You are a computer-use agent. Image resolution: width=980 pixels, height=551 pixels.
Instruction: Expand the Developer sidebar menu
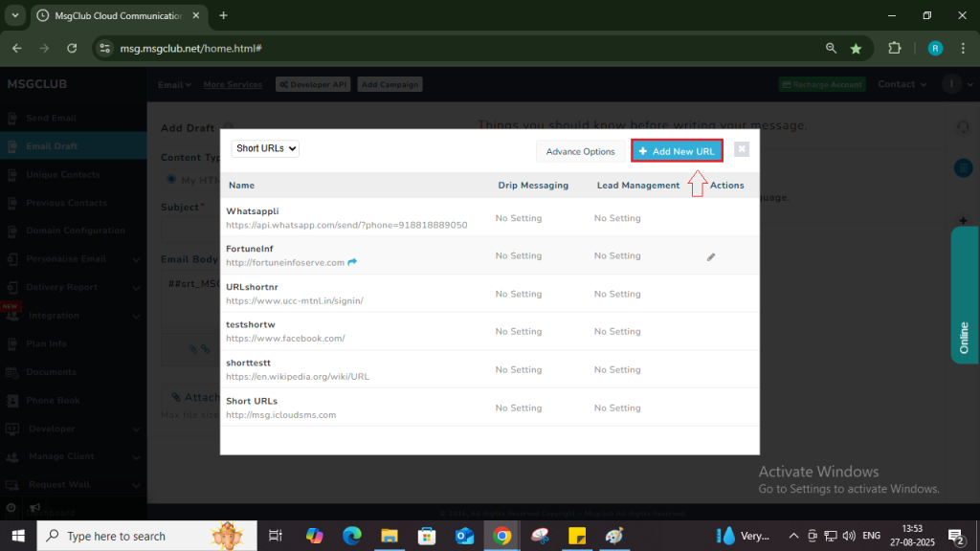point(73,429)
